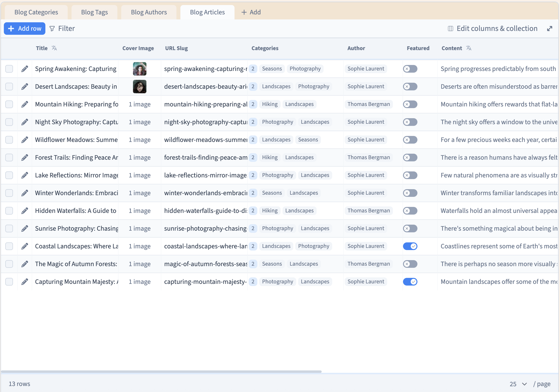The height and width of the screenshot is (392, 560).
Task: Open the Blog Authors tab
Action: [x=149, y=12]
